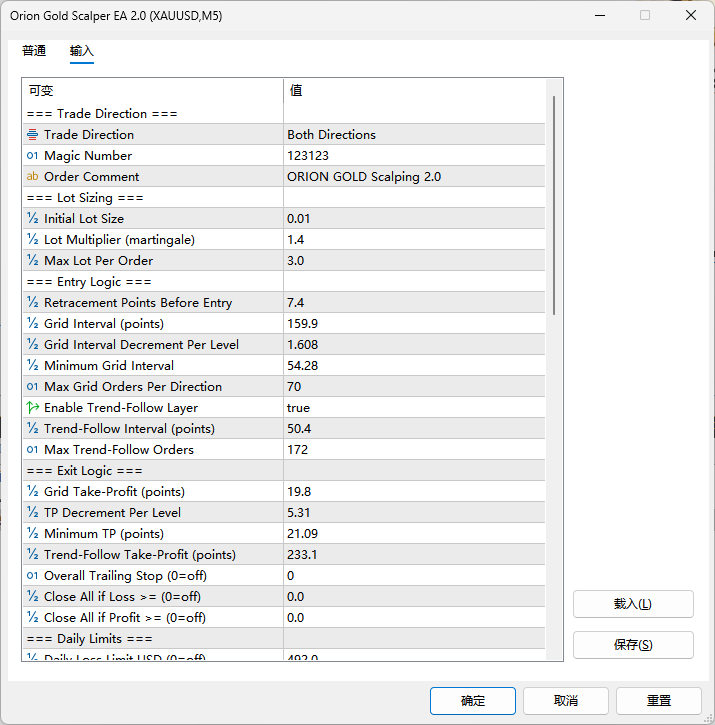The width and height of the screenshot is (715, 725).
Task: Click the Max Trend-Follow Orders integer icon
Action: click(32, 450)
